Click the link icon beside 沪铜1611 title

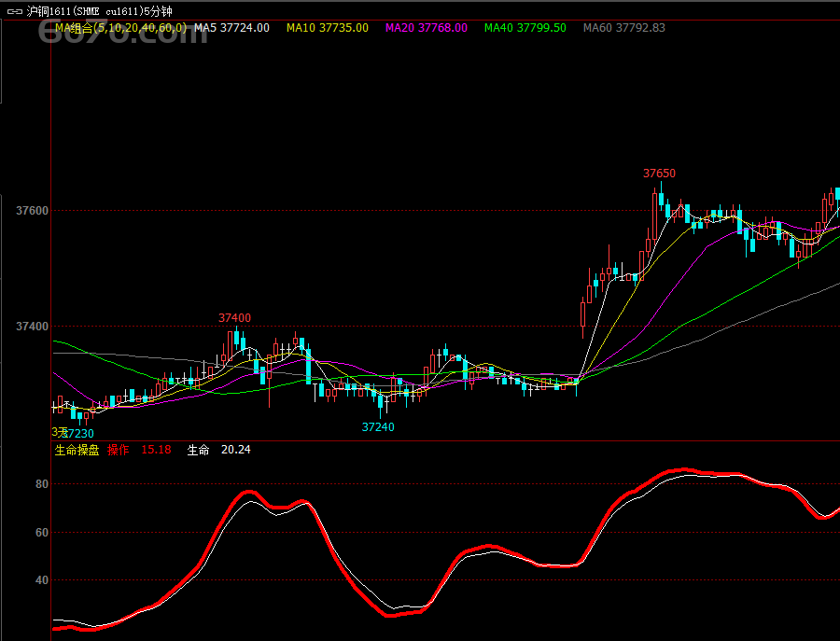[x=14, y=11]
